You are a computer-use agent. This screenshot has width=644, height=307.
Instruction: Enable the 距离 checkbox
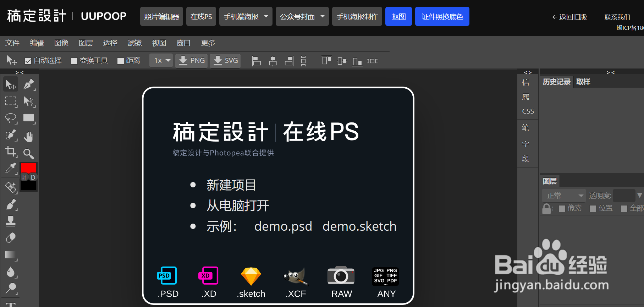click(121, 61)
